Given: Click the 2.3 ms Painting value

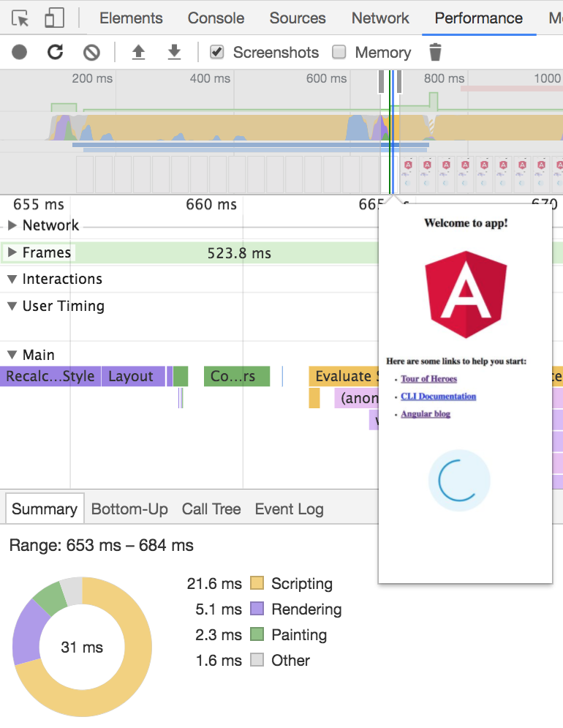Looking at the screenshot, I should (219, 634).
